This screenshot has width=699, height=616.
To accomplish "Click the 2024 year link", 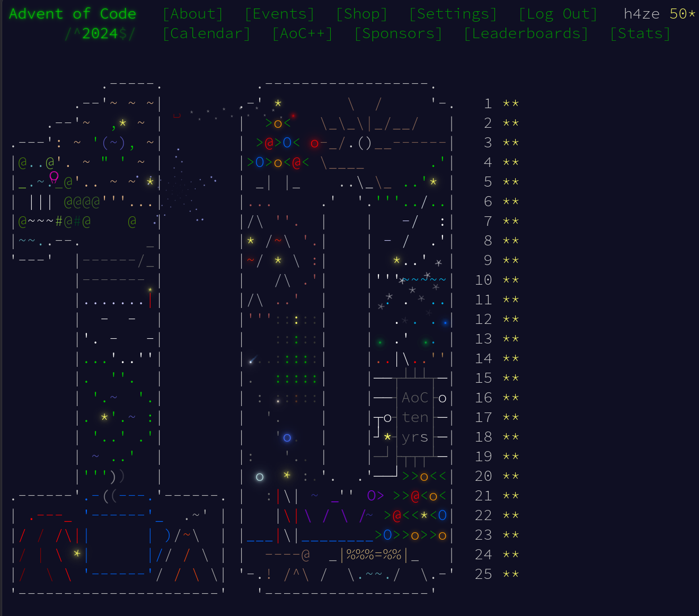I will coord(100,33).
